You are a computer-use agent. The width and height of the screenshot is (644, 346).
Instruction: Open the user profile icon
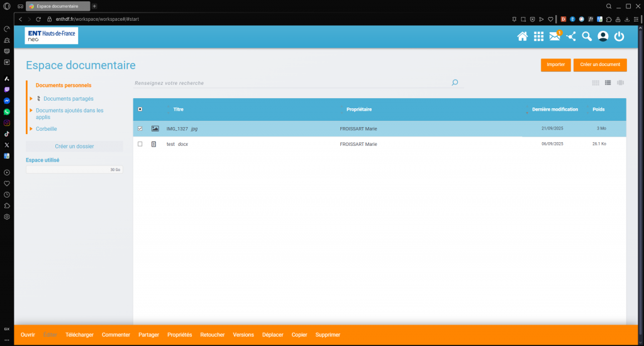(x=602, y=36)
